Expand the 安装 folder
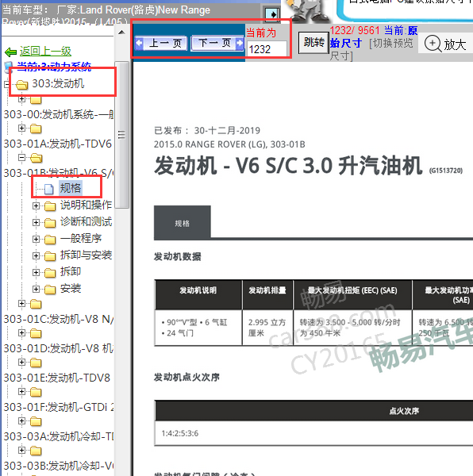The height and width of the screenshot is (476, 473). [x=36, y=289]
